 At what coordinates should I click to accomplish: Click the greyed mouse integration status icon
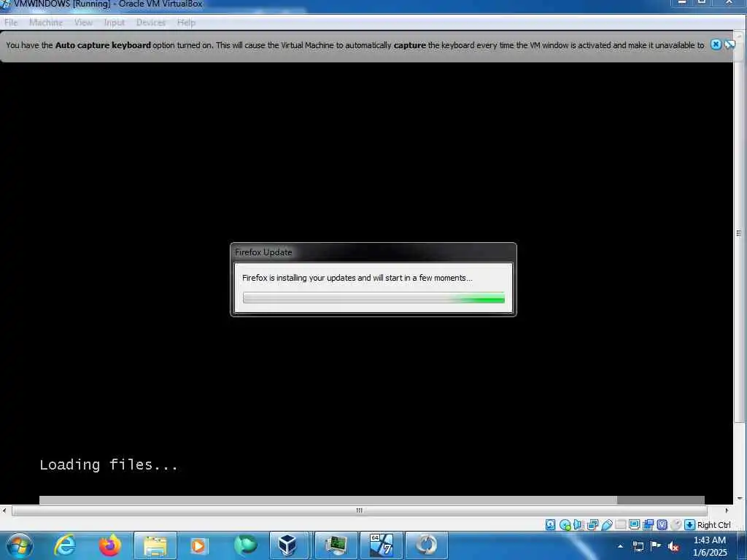pos(676,525)
